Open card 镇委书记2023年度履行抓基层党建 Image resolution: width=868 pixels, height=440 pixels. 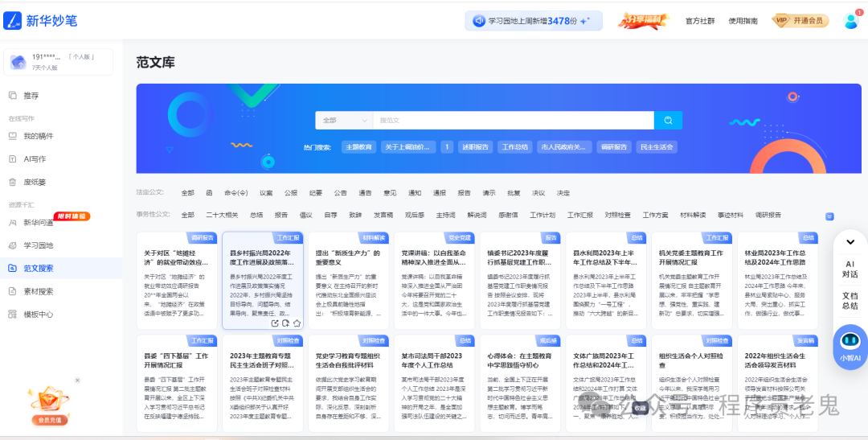tap(520, 281)
